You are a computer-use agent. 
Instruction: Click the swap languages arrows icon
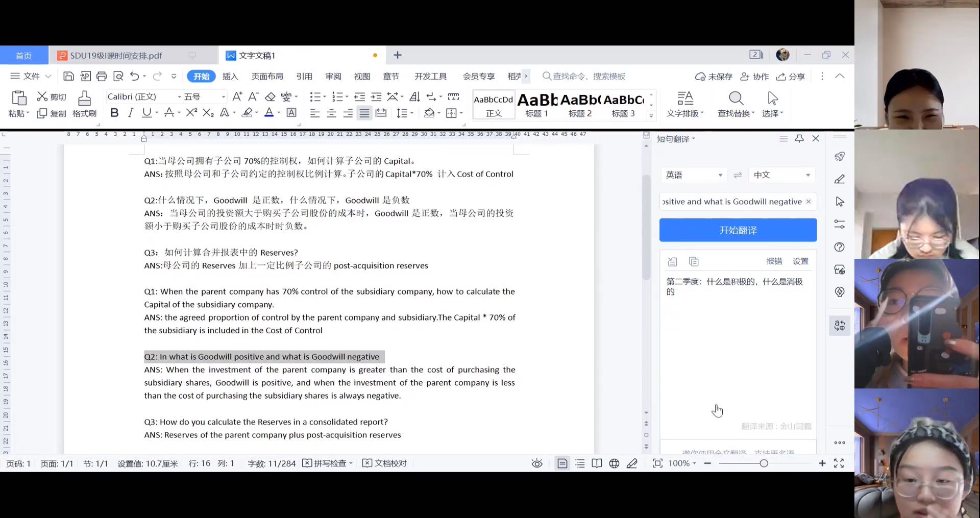(x=738, y=175)
